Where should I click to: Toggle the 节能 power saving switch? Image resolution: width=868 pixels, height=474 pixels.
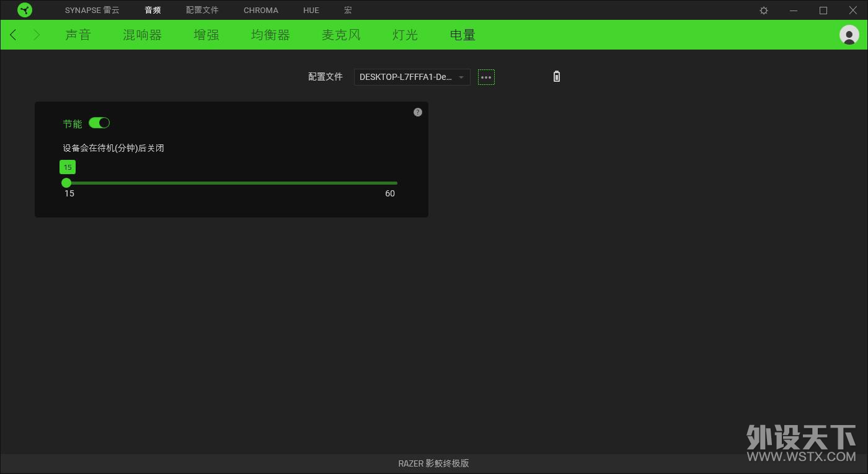click(99, 123)
